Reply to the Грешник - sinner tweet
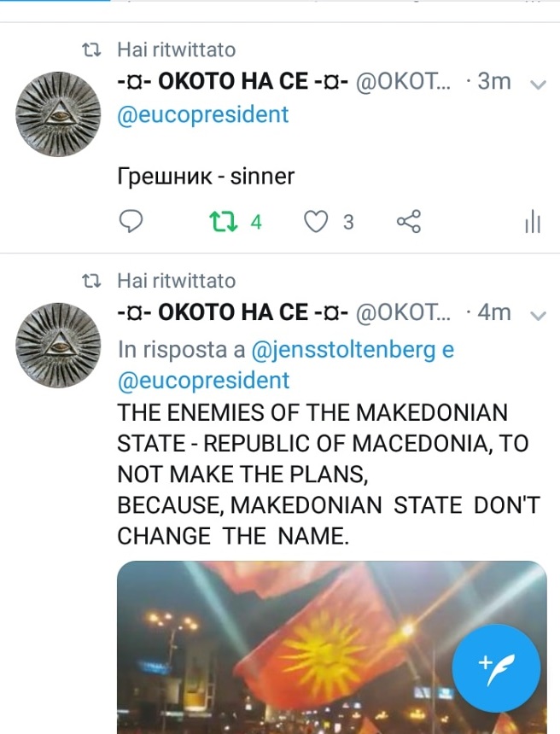Viewport: 560px width, 734px height. click(131, 221)
